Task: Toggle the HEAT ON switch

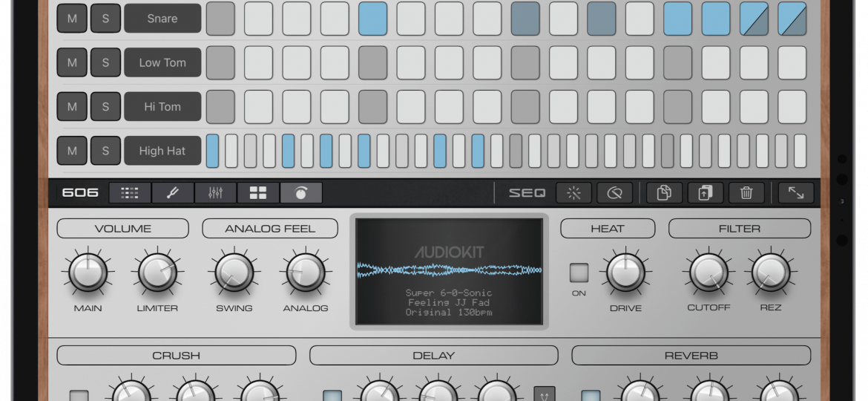Action: tap(579, 273)
